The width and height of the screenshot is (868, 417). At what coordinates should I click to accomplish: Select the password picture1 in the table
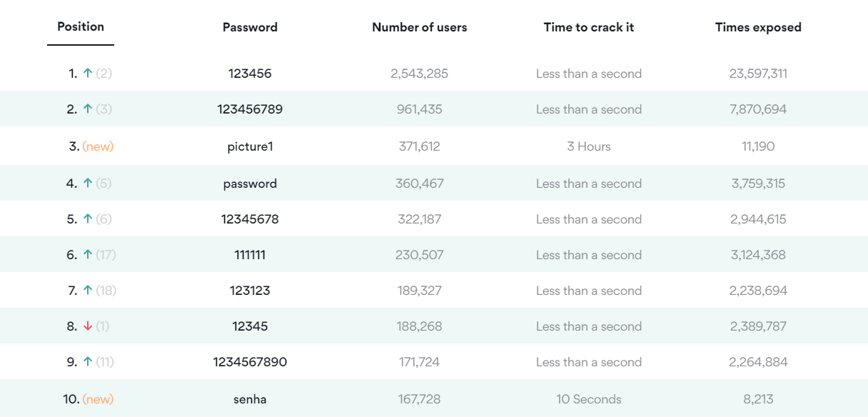[x=250, y=146]
